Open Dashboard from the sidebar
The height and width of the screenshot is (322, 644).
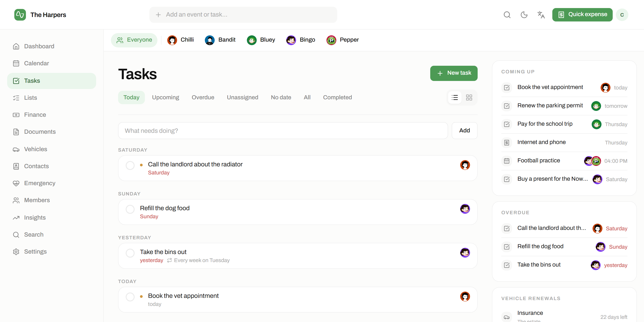51,46
